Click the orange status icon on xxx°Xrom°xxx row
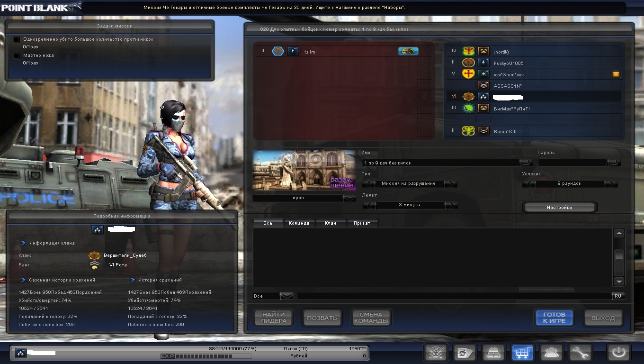The width and height of the screenshot is (644, 364). point(616,74)
